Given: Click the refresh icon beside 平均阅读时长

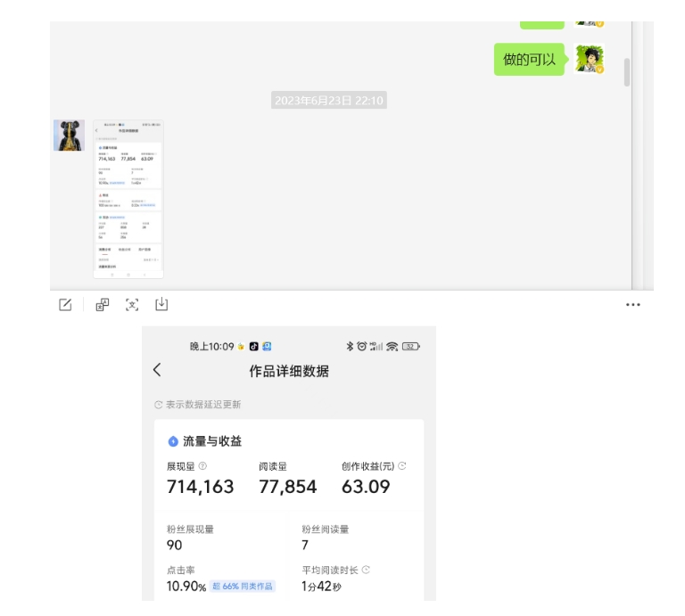Looking at the screenshot, I should click(x=366, y=570).
